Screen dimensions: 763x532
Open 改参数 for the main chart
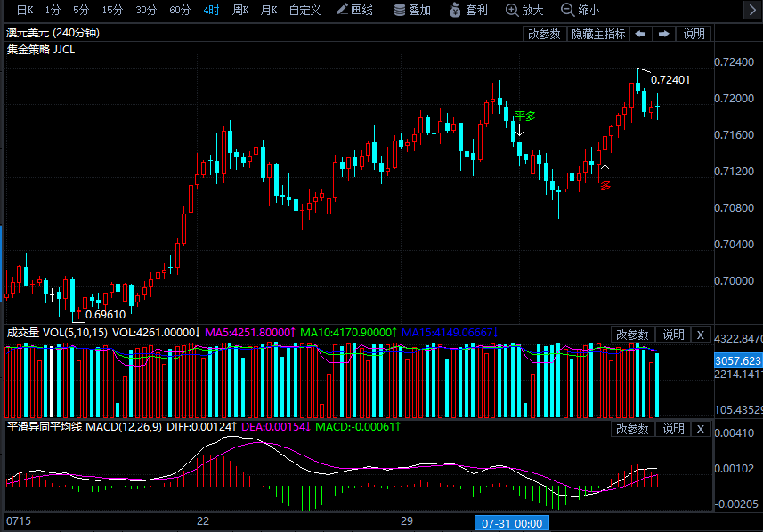(x=544, y=34)
